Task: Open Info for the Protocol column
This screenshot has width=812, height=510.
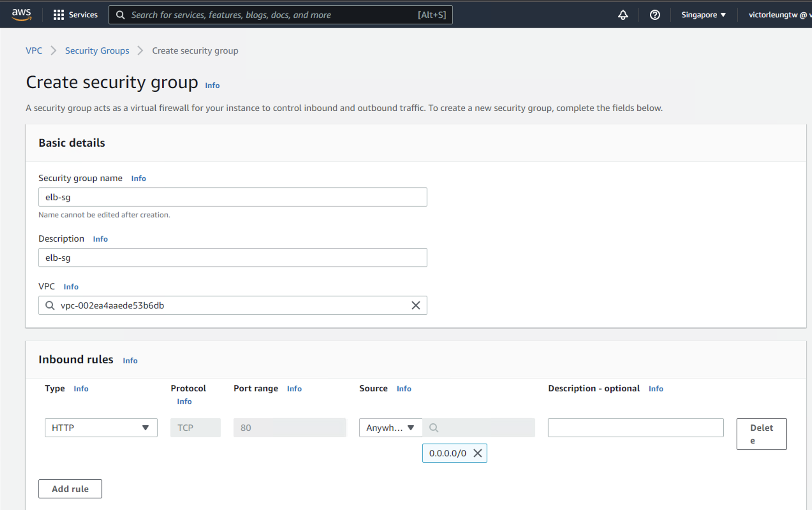Action: [184, 401]
